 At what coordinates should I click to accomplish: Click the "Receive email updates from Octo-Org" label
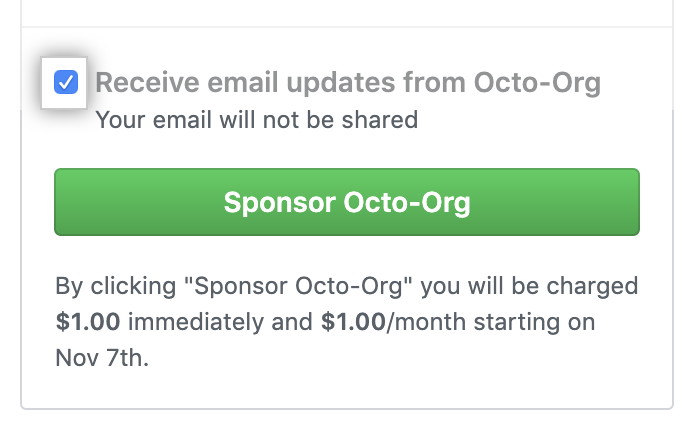pos(347,83)
